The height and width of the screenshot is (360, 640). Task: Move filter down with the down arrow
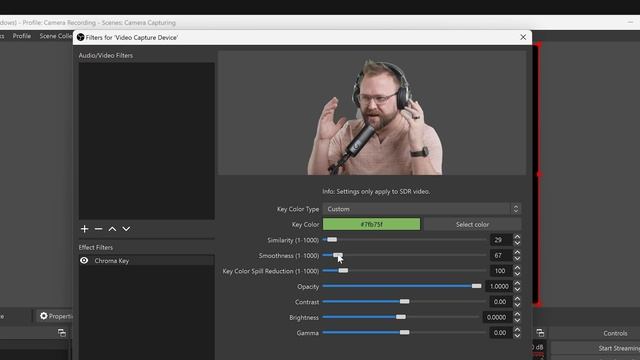tap(126, 229)
